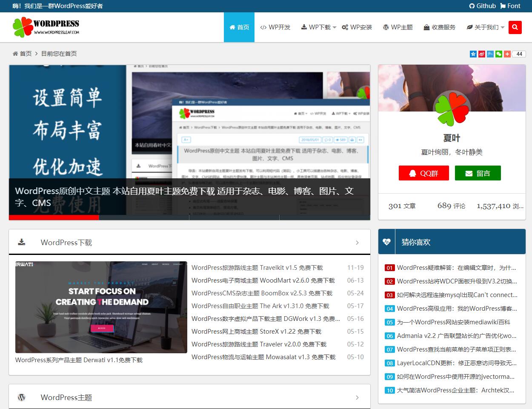Go to 收费服务 menu item
The width and height of the screenshot is (532, 409).
[439, 27]
